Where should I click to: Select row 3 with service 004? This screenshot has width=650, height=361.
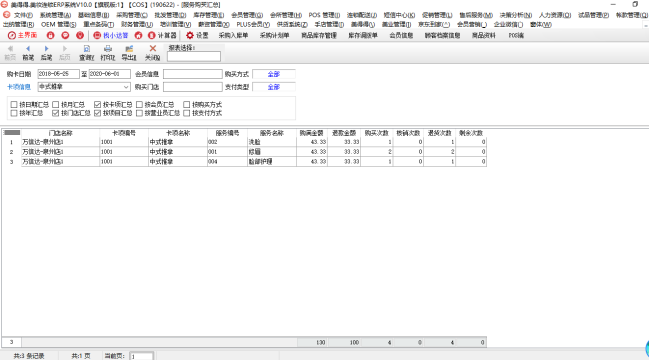pyautogui.click(x=244, y=162)
